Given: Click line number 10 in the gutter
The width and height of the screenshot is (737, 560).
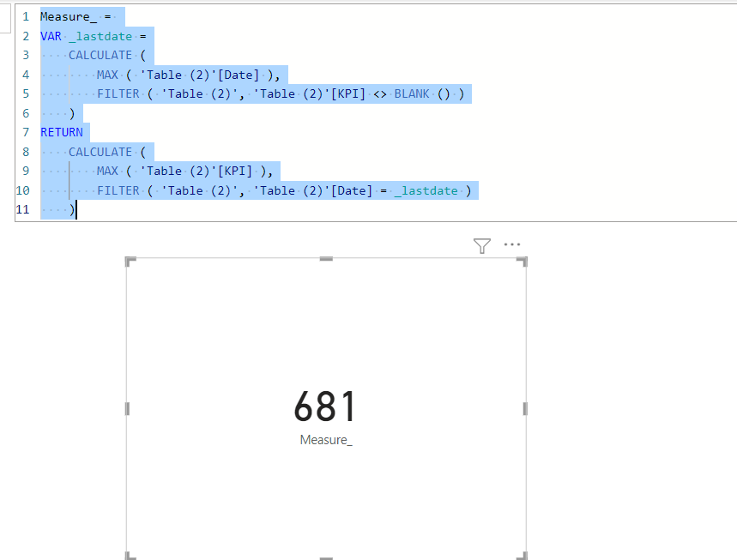Looking at the screenshot, I should tap(22, 190).
